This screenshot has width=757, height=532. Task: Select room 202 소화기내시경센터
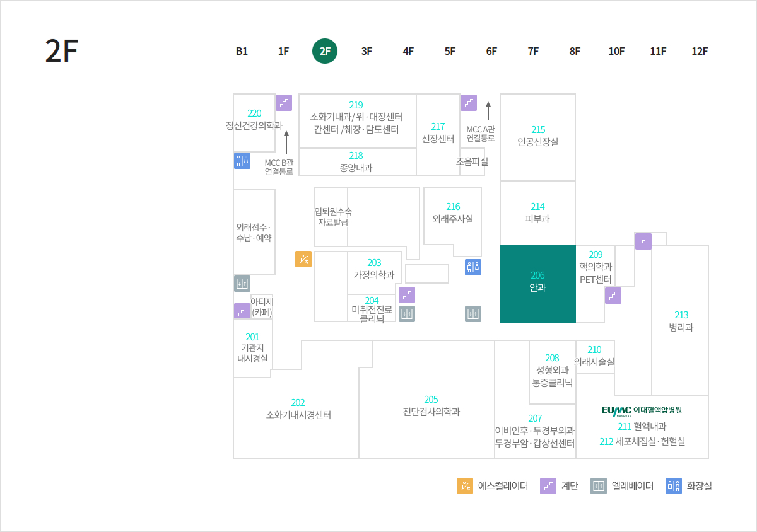click(298, 408)
